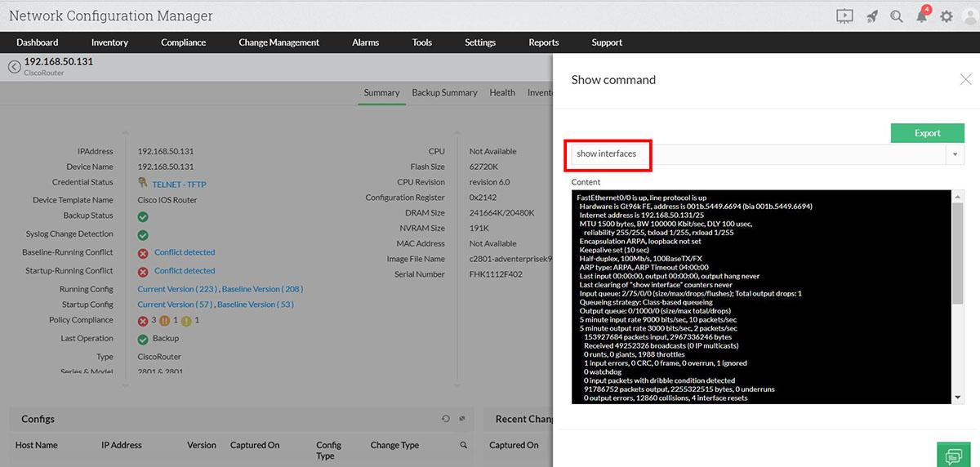980x467 pixels.
Task: Click green chat support icon
Action: (952, 456)
